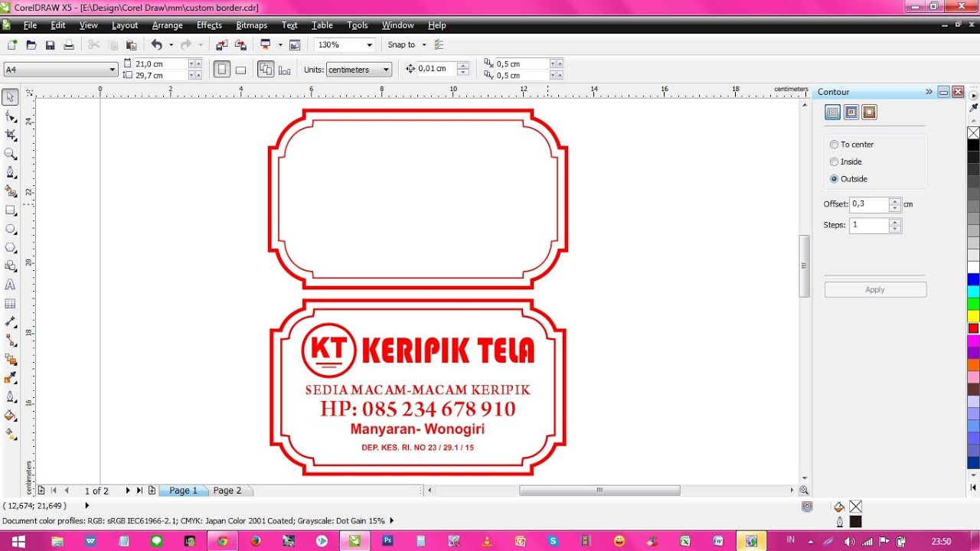Select the Crop tool

10,135
